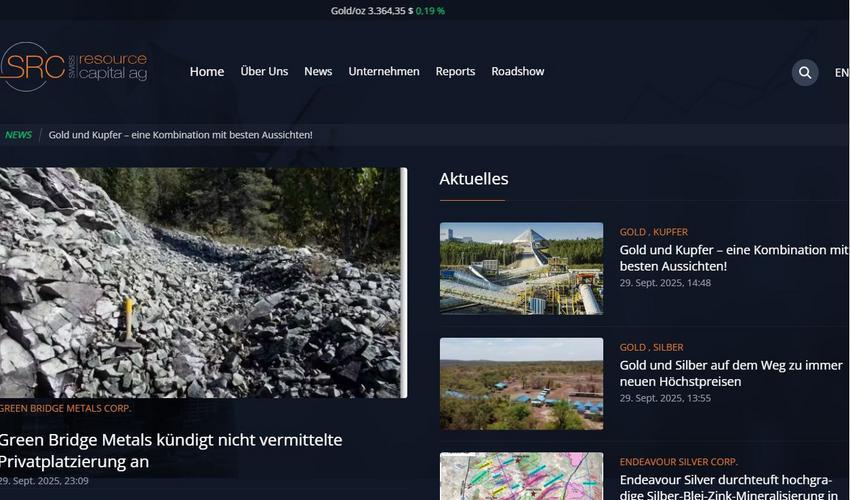This screenshot has height=500, width=850.
Task: Open the Endeavour Silver map thumbnail
Action: coord(521,476)
